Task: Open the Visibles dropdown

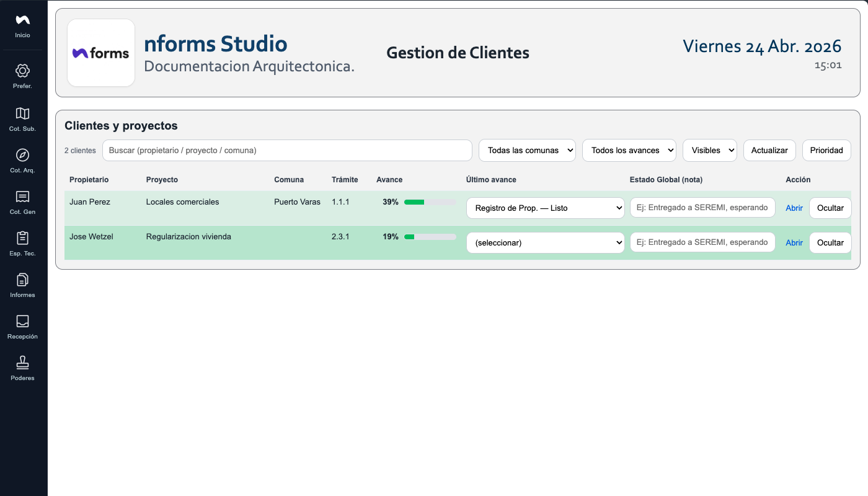Action: pyautogui.click(x=710, y=150)
